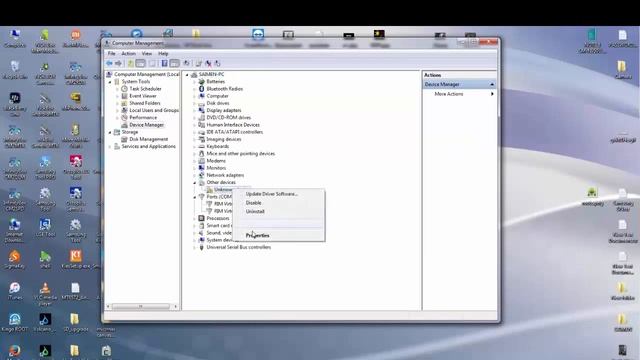Open the Action menu
Screen dimensions: 640x360
[x=128, y=53]
